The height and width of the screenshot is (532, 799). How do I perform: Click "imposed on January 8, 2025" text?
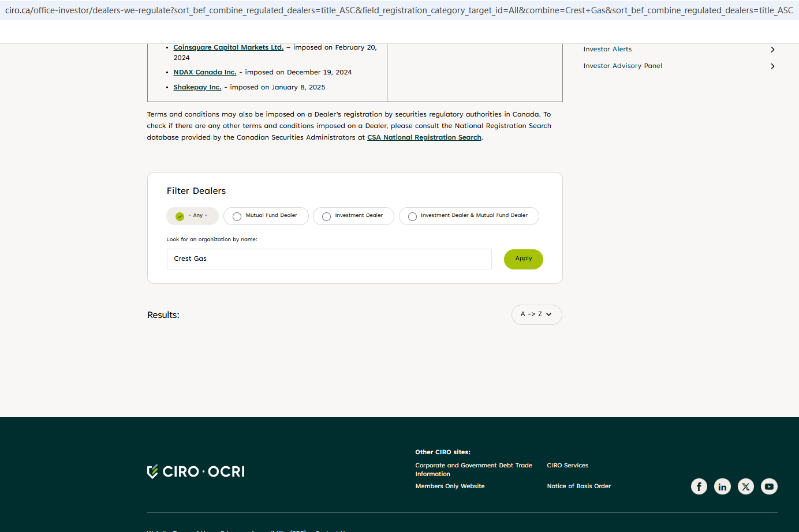pyautogui.click(x=278, y=88)
